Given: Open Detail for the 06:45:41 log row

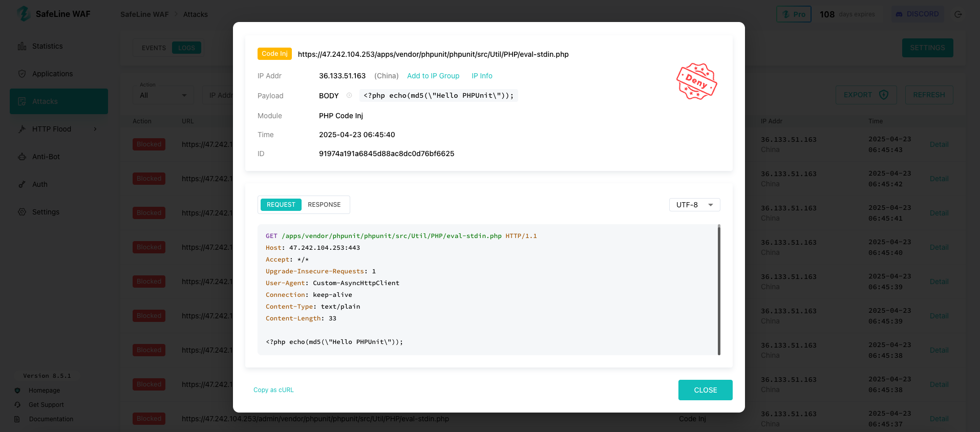Looking at the screenshot, I should pos(939,213).
